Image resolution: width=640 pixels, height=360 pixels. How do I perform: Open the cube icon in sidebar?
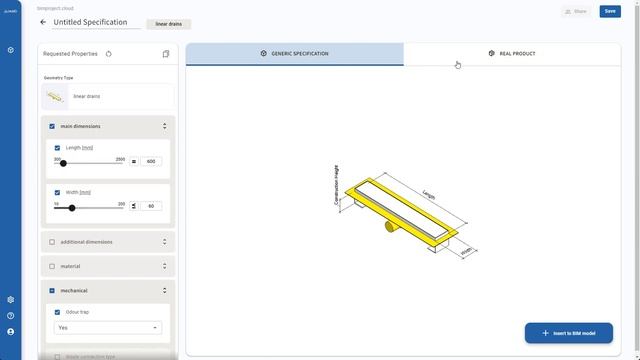point(11,50)
